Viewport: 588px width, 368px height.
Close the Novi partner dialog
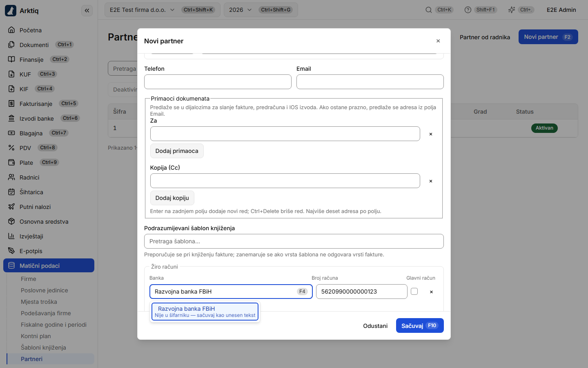[x=438, y=41]
